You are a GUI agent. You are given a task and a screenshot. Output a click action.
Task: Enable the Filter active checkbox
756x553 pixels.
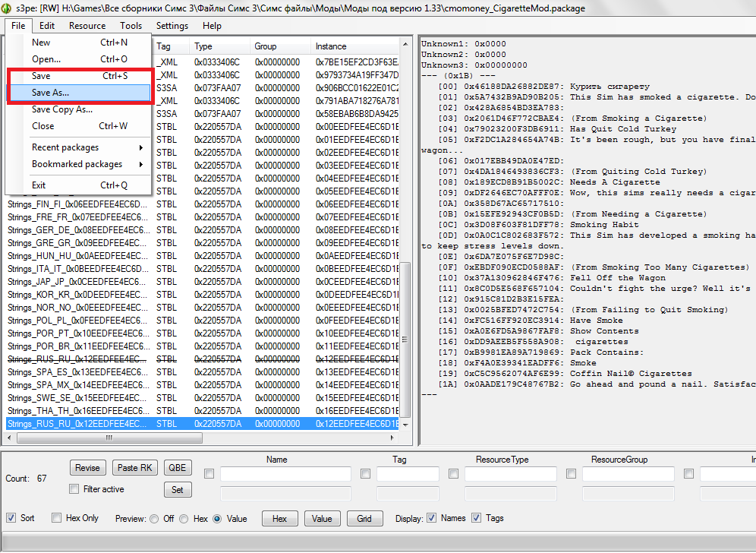[74, 489]
